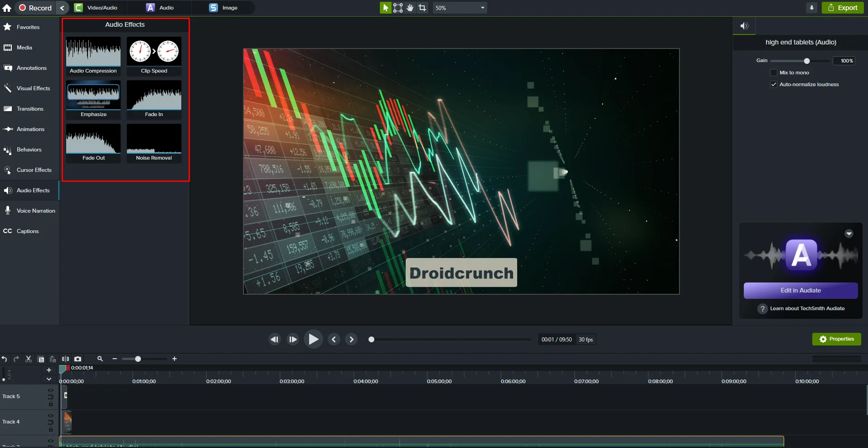Open the audio properties speaker tab

point(744,26)
